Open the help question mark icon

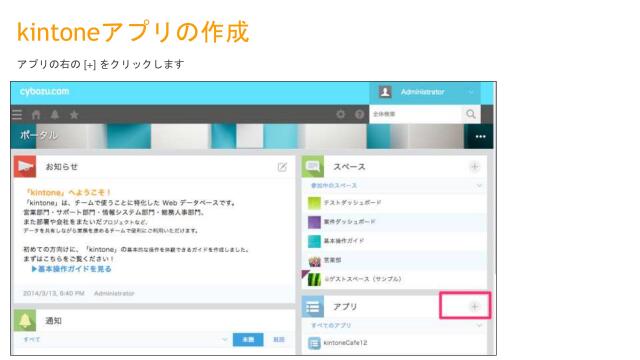[x=359, y=114]
